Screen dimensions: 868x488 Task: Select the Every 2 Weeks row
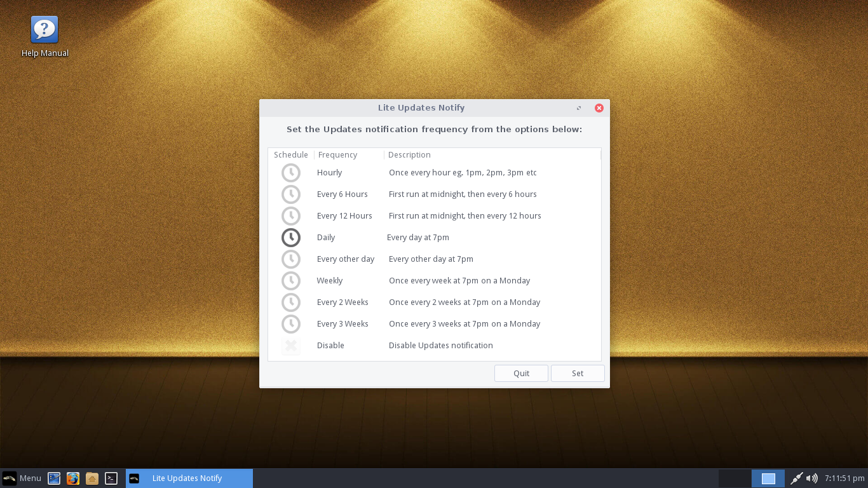435,302
